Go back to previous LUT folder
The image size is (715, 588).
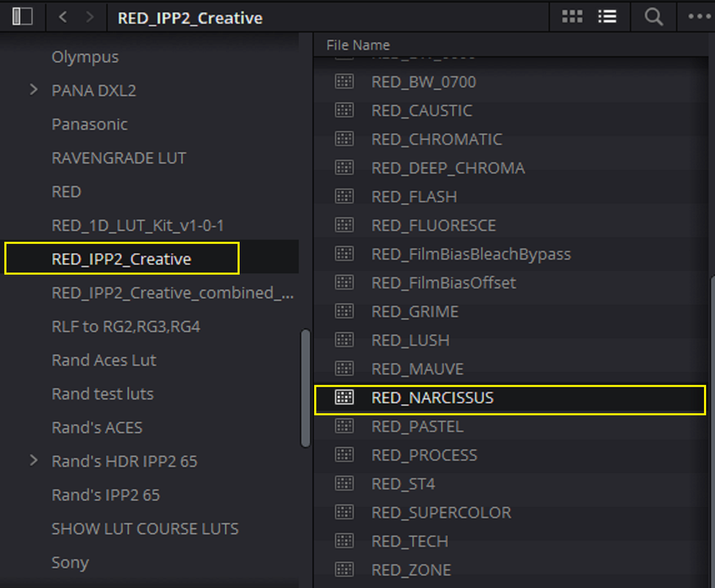pyautogui.click(x=63, y=18)
